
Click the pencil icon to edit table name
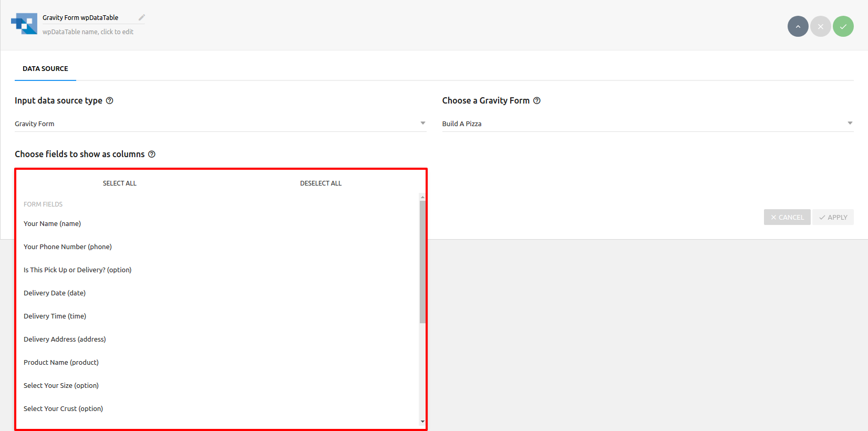(x=141, y=17)
